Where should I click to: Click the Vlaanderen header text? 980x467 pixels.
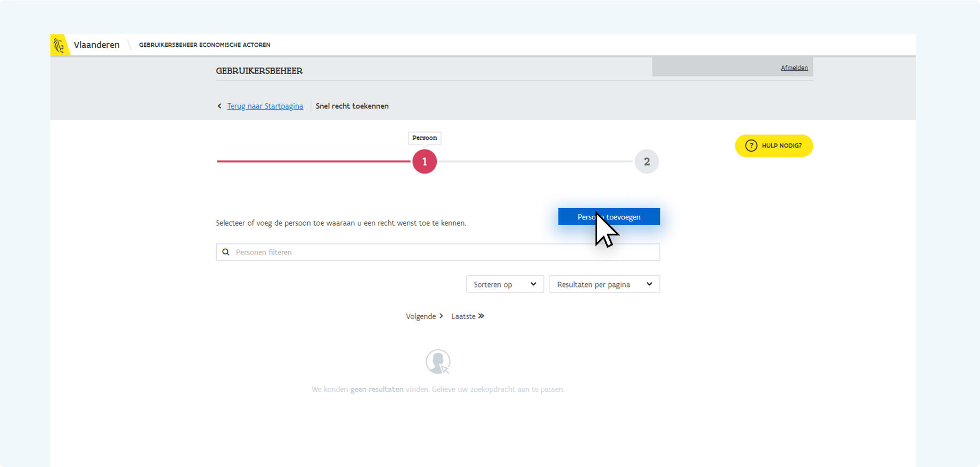(x=96, y=45)
